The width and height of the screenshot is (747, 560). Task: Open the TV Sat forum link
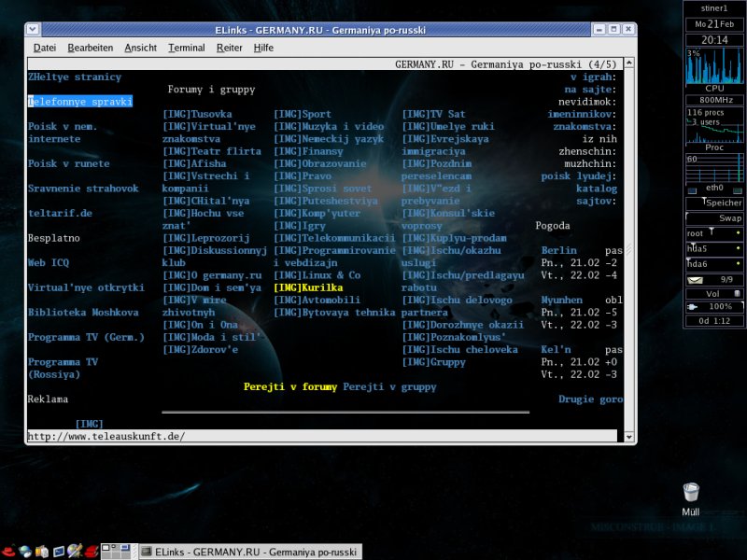pyautogui.click(x=433, y=114)
